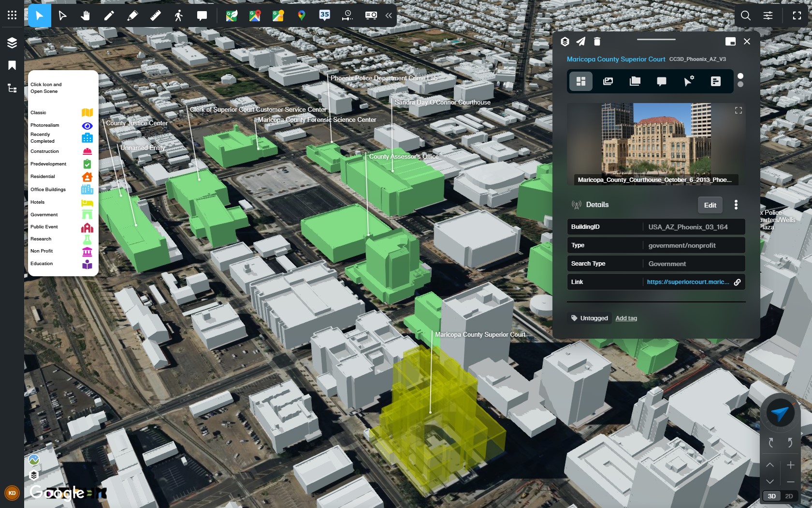Toggle fullscreen mode in top right
The height and width of the screenshot is (508, 812).
point(797,15)
